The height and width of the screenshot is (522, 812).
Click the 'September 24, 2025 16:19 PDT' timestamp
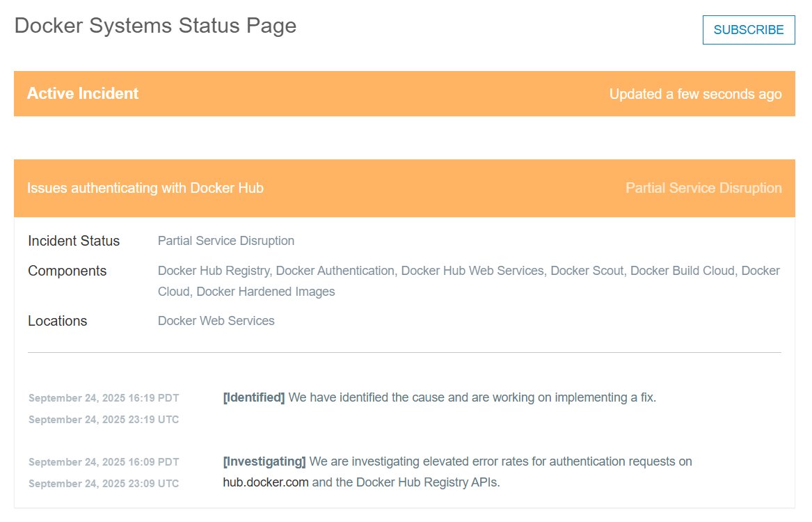pos(104,398)
